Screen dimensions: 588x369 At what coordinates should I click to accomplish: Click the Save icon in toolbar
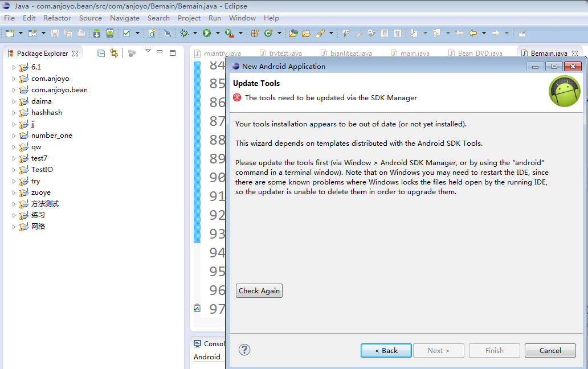point(55,34)
